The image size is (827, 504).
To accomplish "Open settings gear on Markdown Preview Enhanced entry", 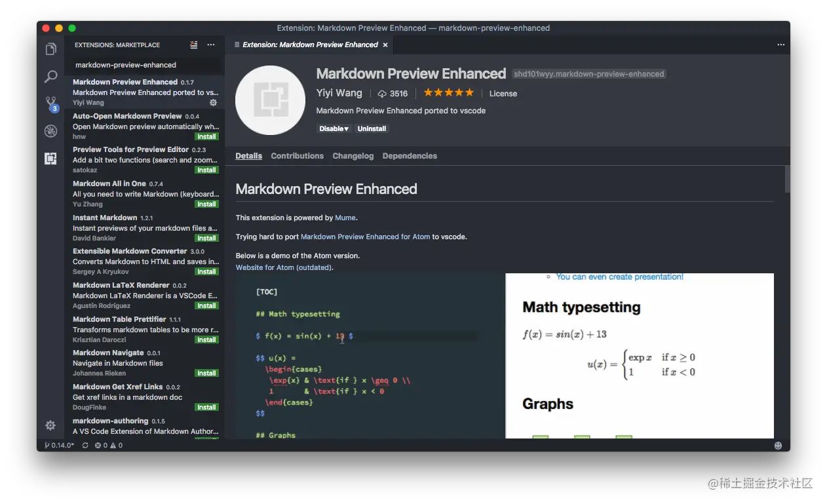I will (x=213, y=102).
